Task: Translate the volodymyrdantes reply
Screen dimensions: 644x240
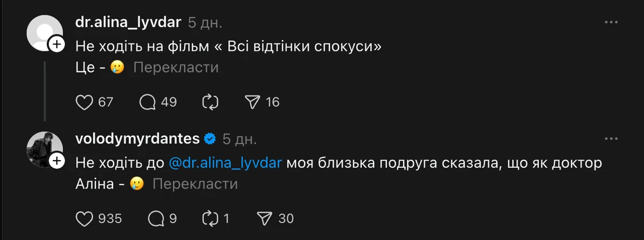Action: [x=195, y=184]
